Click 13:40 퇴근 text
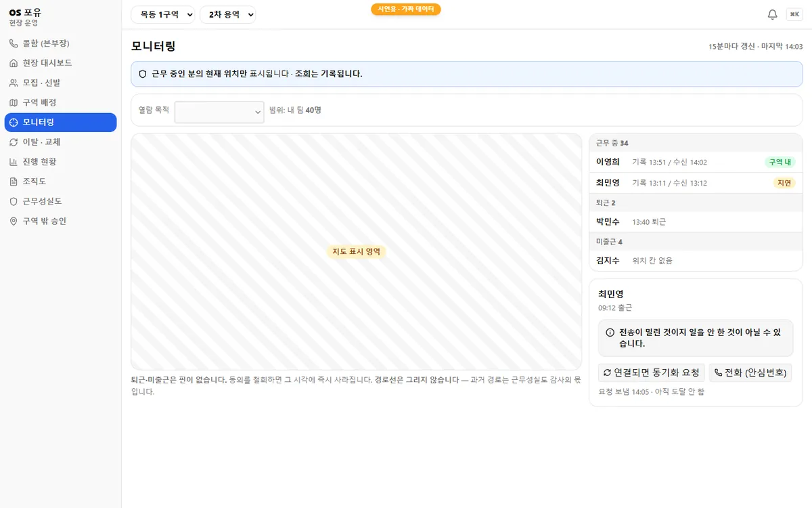Screen dimensions: 812x508 coord(650,222)
